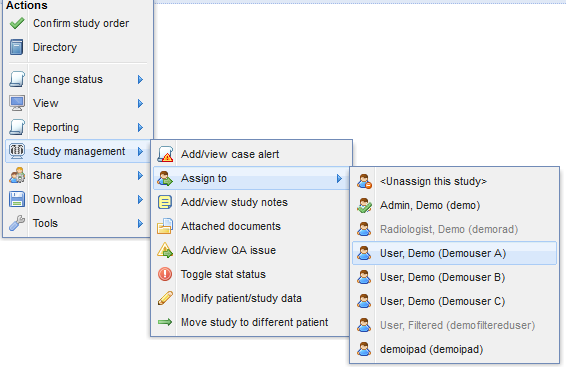Click the yellow study notes icon
The image size is (566, 367).
pyautogui.click(x=165, y=202)
